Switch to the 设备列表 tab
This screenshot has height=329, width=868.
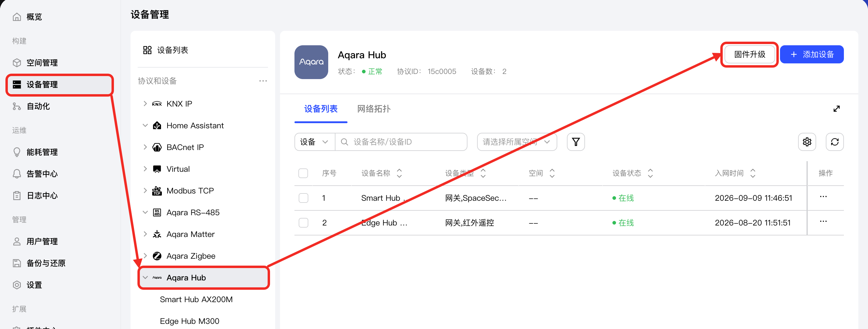coord(320,109)
